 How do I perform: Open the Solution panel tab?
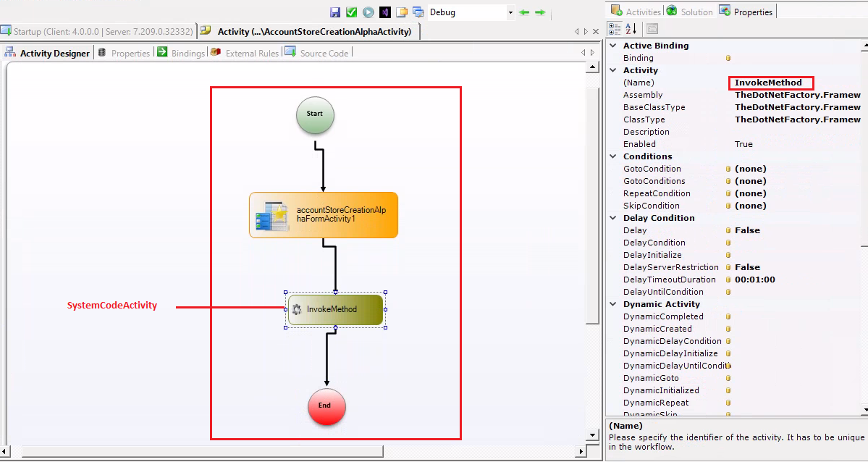690,12
